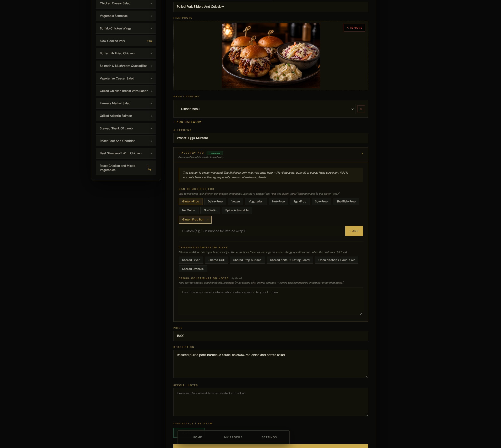This screenshot has height=448, width=501.
Task: Click the Special Notes textarea
Action: tap(271, 402)
